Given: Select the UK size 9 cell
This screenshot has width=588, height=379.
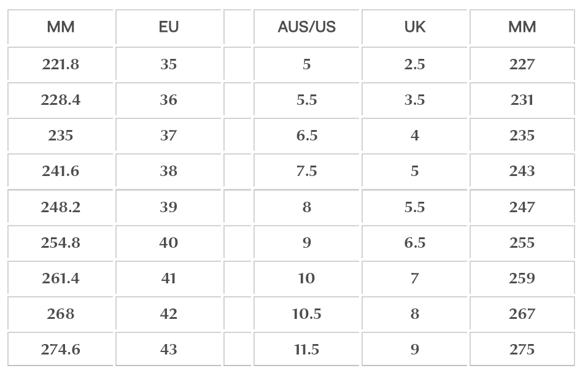Looking at the screenshot, I should click(x=414, y=350).
